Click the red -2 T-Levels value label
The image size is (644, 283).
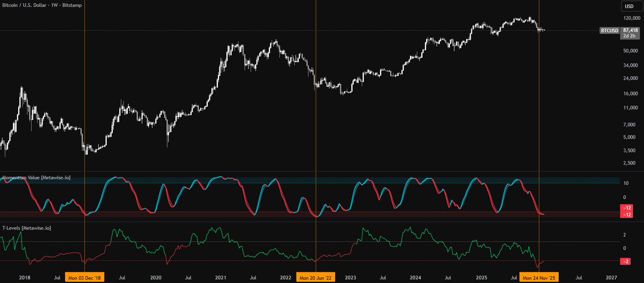coord(626,261)
